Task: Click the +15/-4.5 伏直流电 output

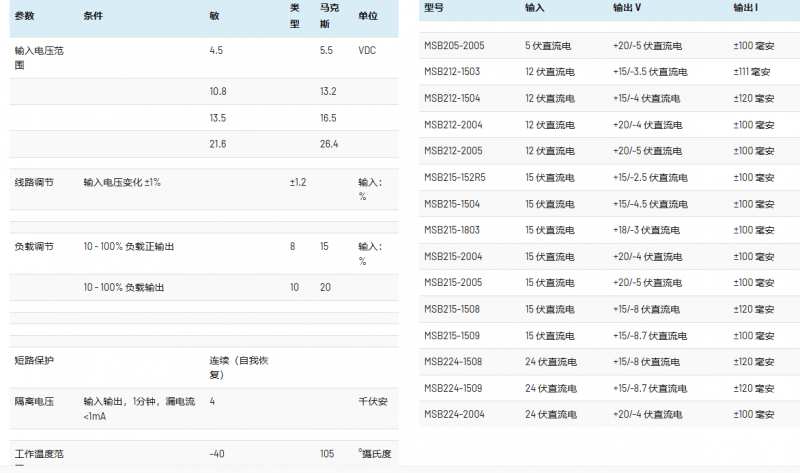Action: (x=650, y=204)
